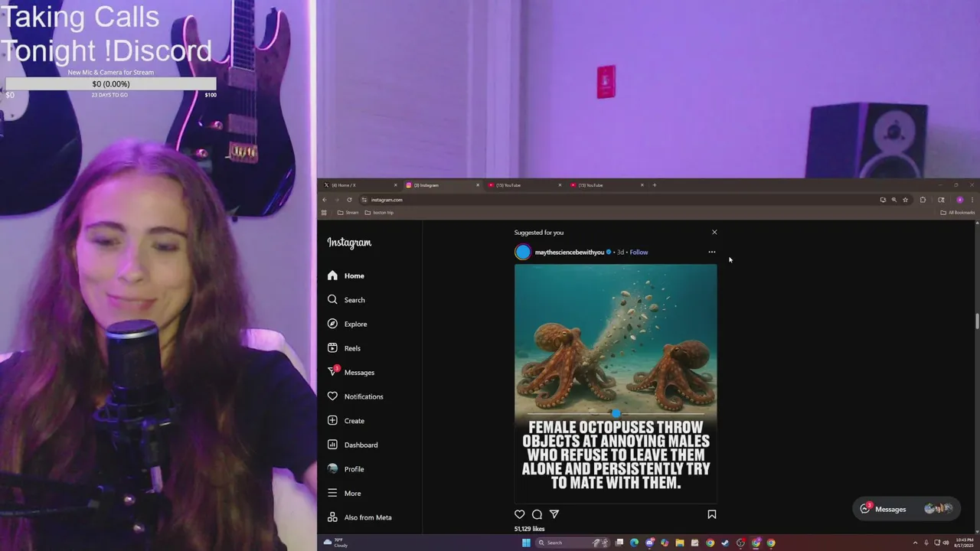This screenshot has height=551, width=980.
Task: Open Chrome three-dot menu
Action: point(974,200)
